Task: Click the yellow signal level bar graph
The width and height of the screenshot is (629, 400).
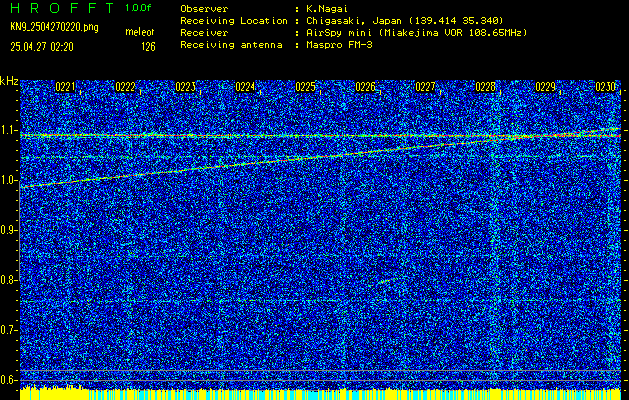Action: 320,393
